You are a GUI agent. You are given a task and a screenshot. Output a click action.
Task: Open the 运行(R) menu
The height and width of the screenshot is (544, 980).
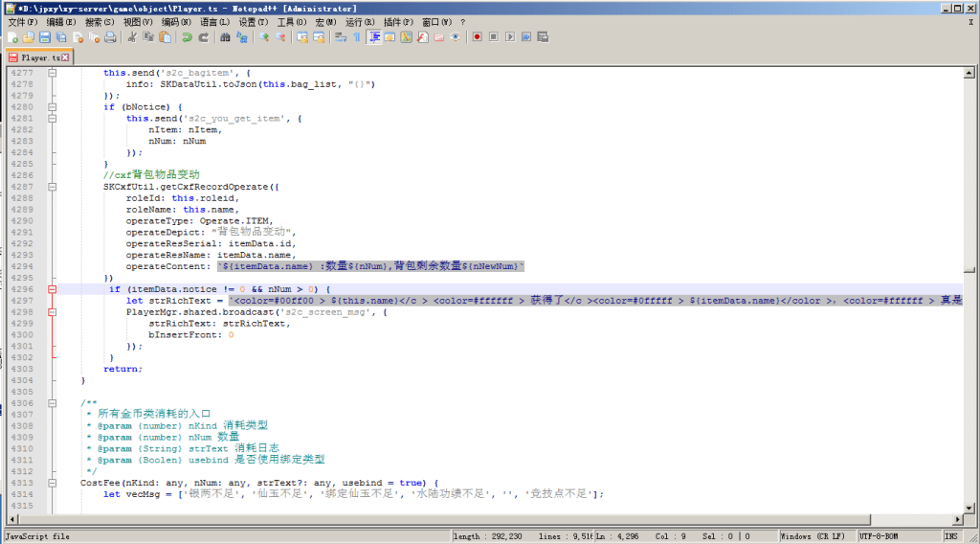(360, 22)
